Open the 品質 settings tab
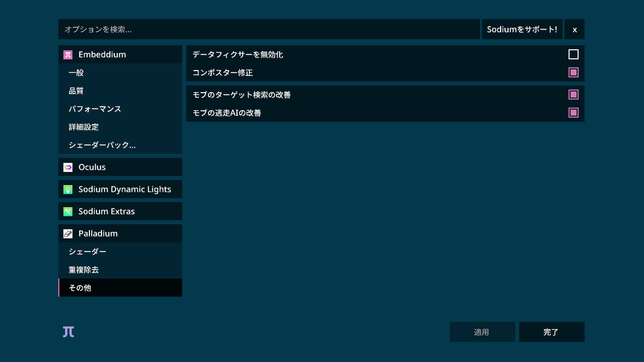This screenshot has width=644, height=362. [76, 91]
